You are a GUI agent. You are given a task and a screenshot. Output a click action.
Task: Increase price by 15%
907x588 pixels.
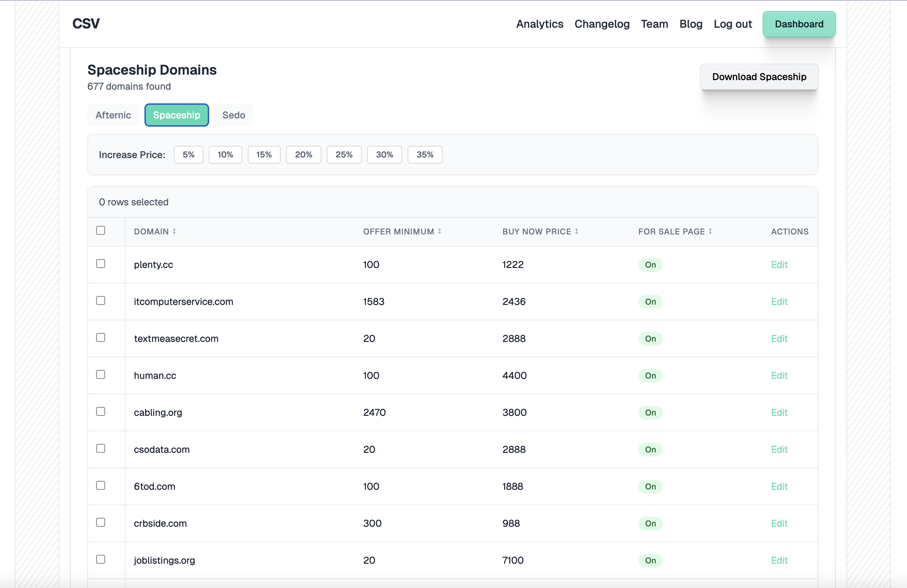pyautogui.click(x=264, y=154)
